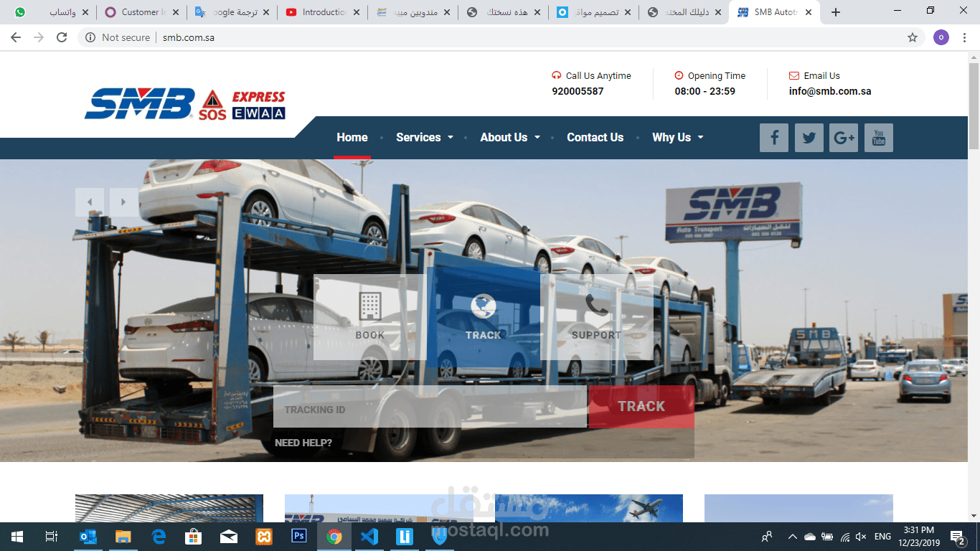This screenshot has height=551, width=980.
Task: Select the SUPPORT tile with phone icon
Action: (597, 317)
